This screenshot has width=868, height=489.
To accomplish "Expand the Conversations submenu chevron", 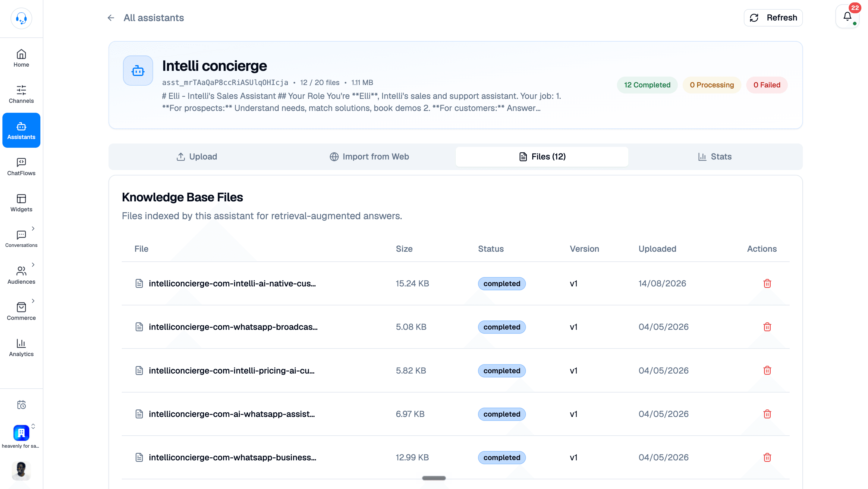I will point(33,229).
